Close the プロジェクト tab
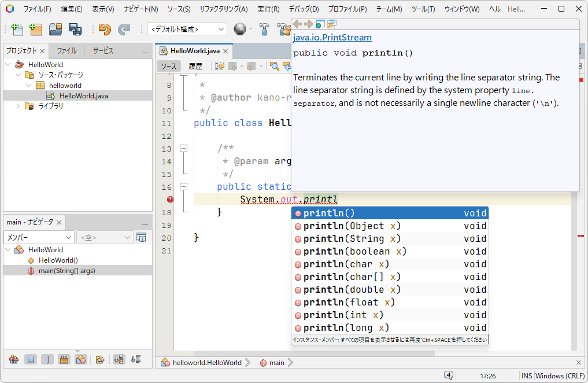Image resolution: width=588 pixels, height=383 pixels. click(x=42, y=51)
